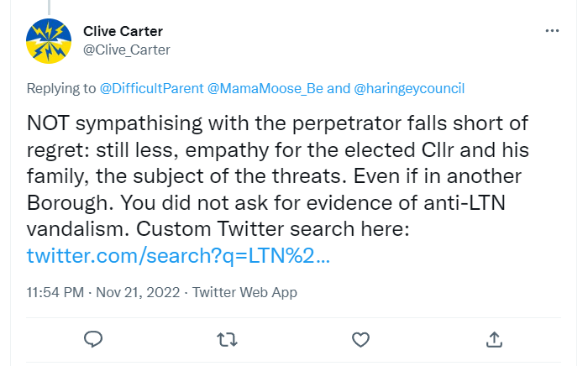Follow the twitter.com/search?q=LTN%2… link
The image size is (588, 366).
(x=178, y=255)
